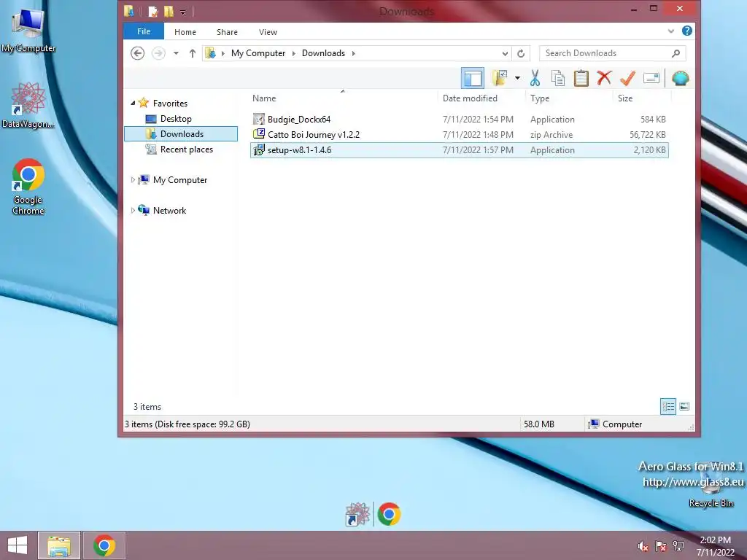
Task: Click the Paste clipboard icon
Action: 581,78
